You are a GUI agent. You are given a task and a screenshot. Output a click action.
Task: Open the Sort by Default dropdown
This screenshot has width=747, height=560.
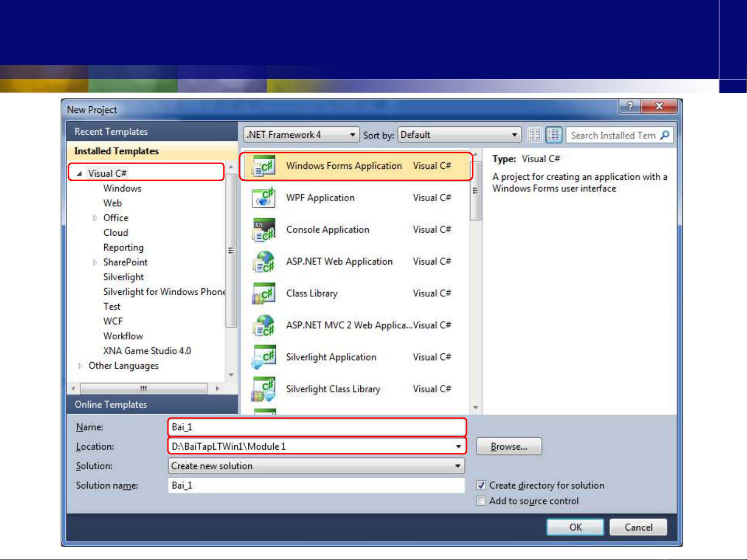[x=459, y=135]
